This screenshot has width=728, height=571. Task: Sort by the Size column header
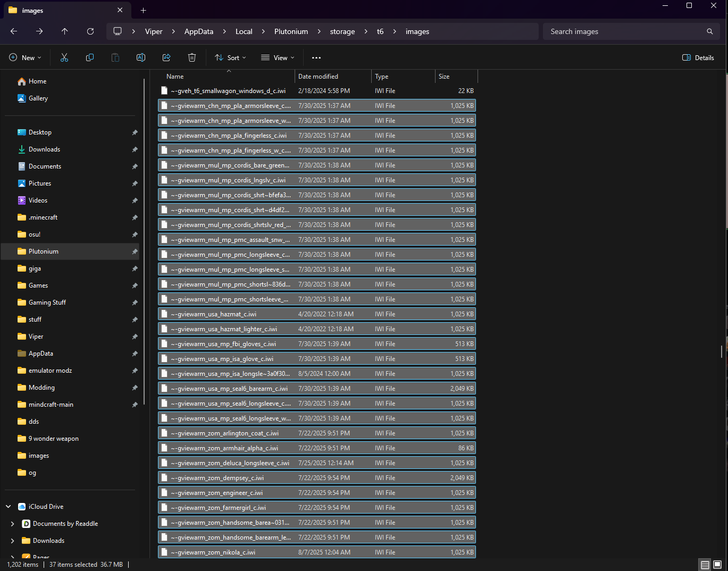pyautogui.click(x=456, y=77)
